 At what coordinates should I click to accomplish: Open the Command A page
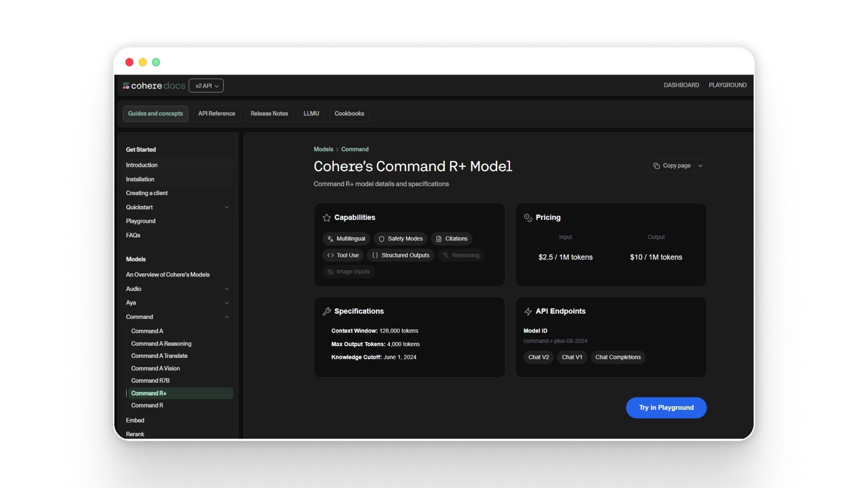pyautogui.click(x=180, y=331)
